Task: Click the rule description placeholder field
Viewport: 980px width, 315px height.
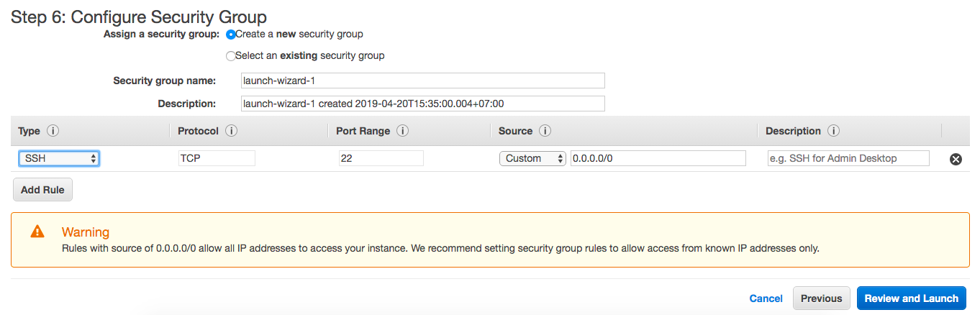Action: click(x=848, y=158)
